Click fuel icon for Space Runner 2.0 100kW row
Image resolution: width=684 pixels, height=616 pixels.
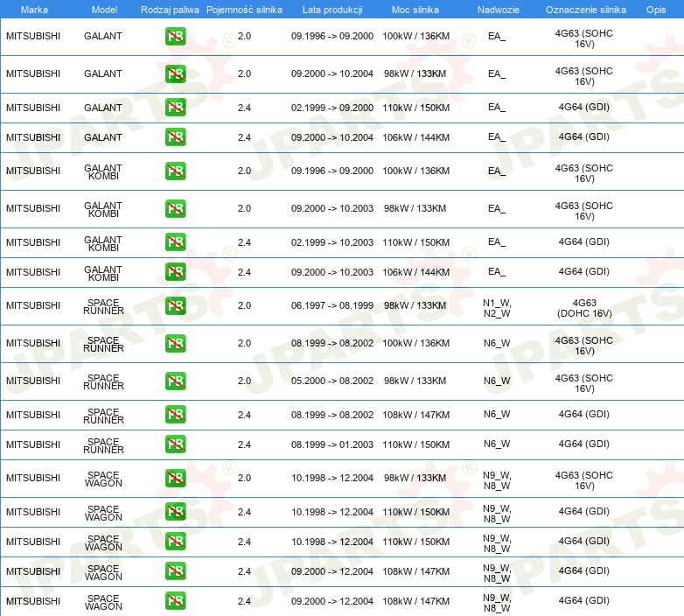coord(175,343)
